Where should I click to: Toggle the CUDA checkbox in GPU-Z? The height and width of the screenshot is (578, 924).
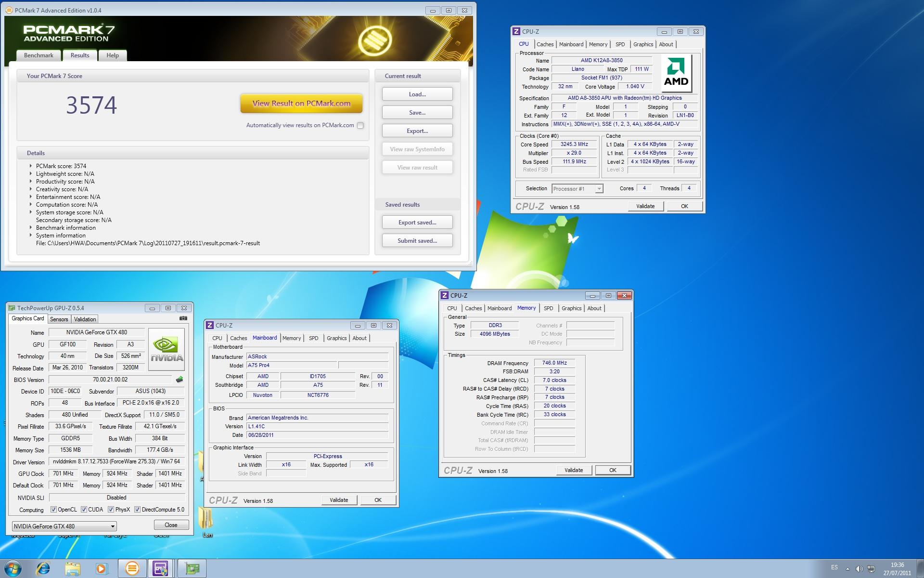pyautogui.click(x=84, y=509)
